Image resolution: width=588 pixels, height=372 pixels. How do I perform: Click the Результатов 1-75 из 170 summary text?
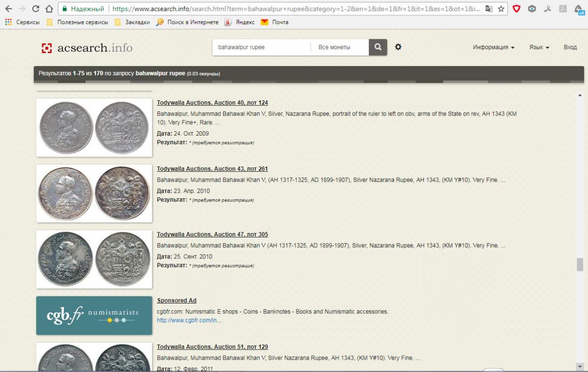(129, 73)
